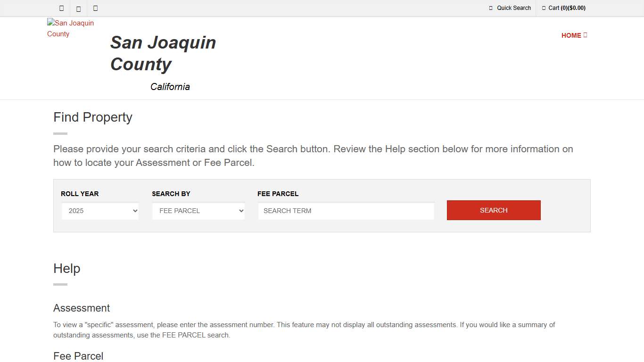Click the chevron icon next to HOME
The image size is (644, 362).
(x=586, y=35)
